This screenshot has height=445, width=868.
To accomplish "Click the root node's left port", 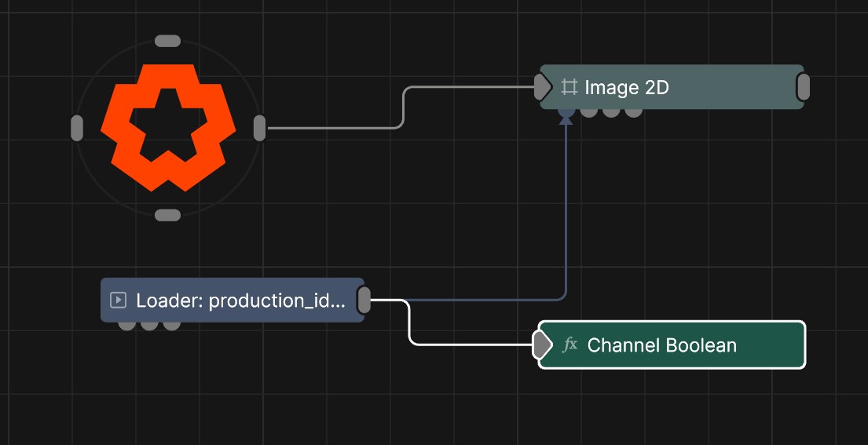I will (77, 127).
